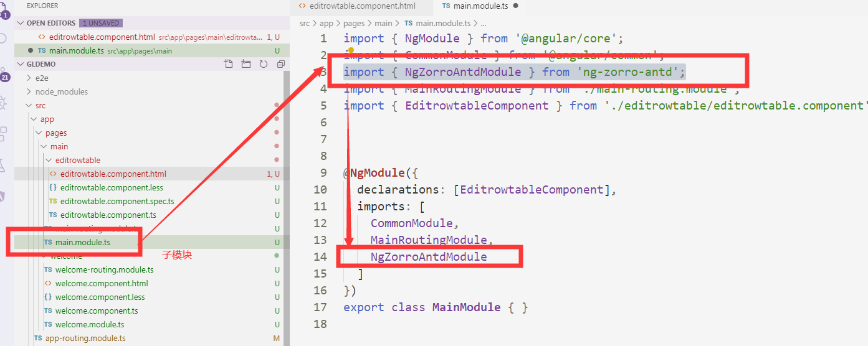Collapse the OPEN EDITORS section
This screenshot has height=346, width=868.
tap(21, 23)
